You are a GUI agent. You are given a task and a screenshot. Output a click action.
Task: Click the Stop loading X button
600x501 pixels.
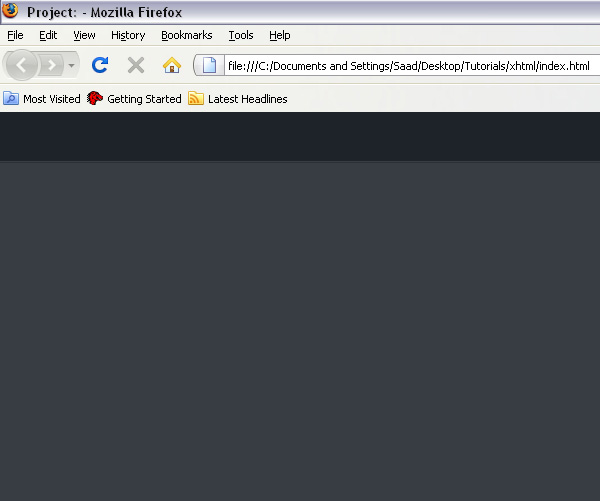tap(136, 65)
